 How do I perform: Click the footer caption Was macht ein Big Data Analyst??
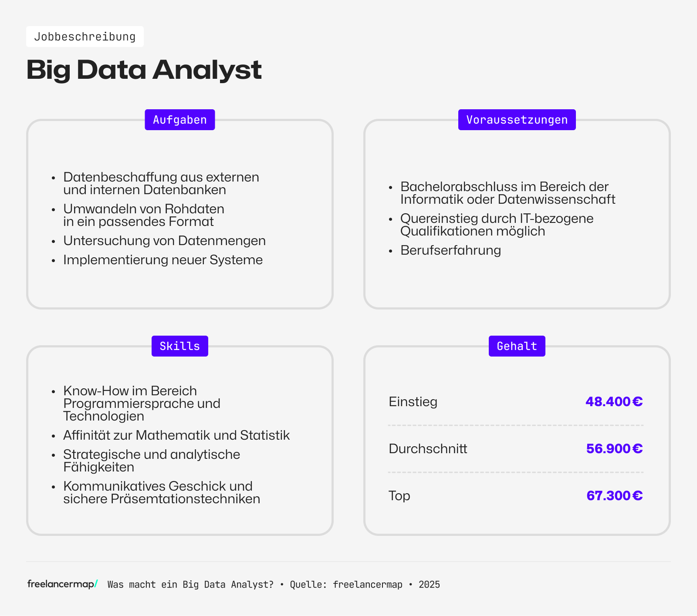[190, 585]
